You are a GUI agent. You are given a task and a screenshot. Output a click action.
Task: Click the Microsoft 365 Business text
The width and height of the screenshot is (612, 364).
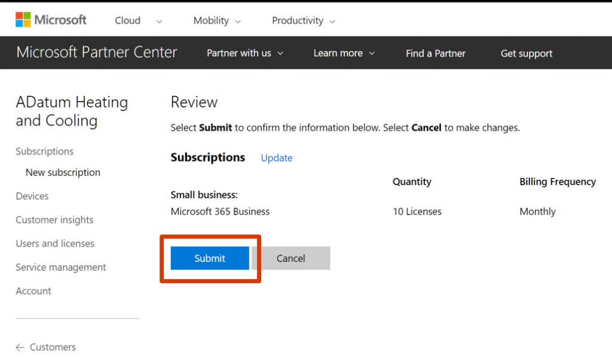point(220,212)
